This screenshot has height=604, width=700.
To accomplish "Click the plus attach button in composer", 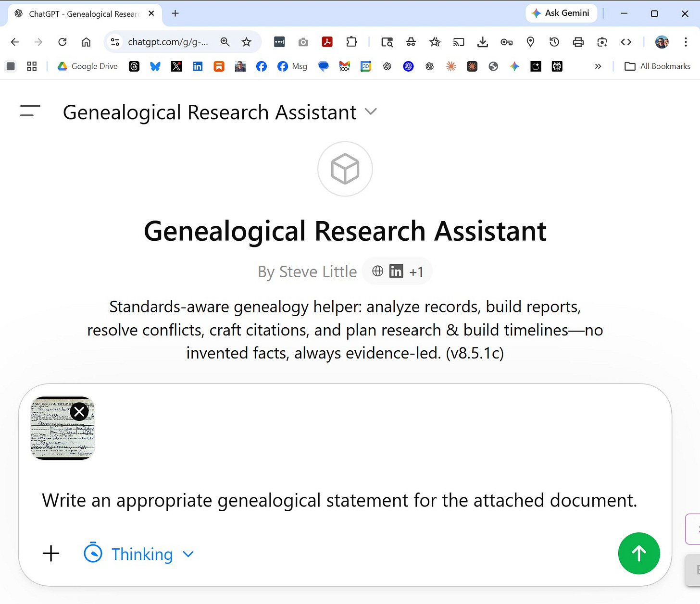I will click(51, 554).
